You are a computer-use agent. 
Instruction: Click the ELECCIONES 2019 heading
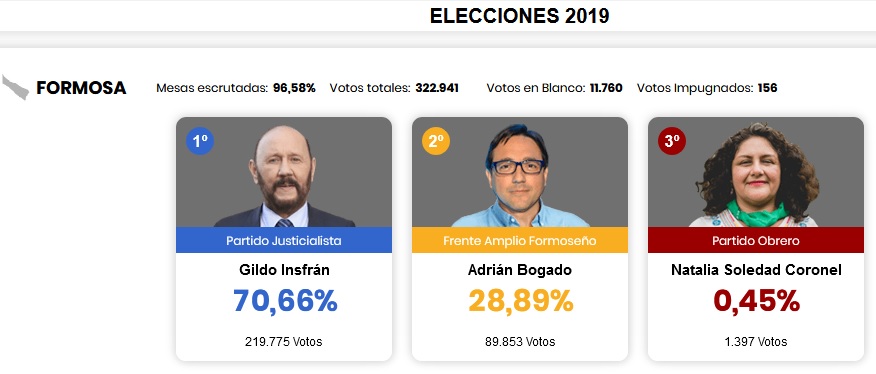tap(519, 16)
